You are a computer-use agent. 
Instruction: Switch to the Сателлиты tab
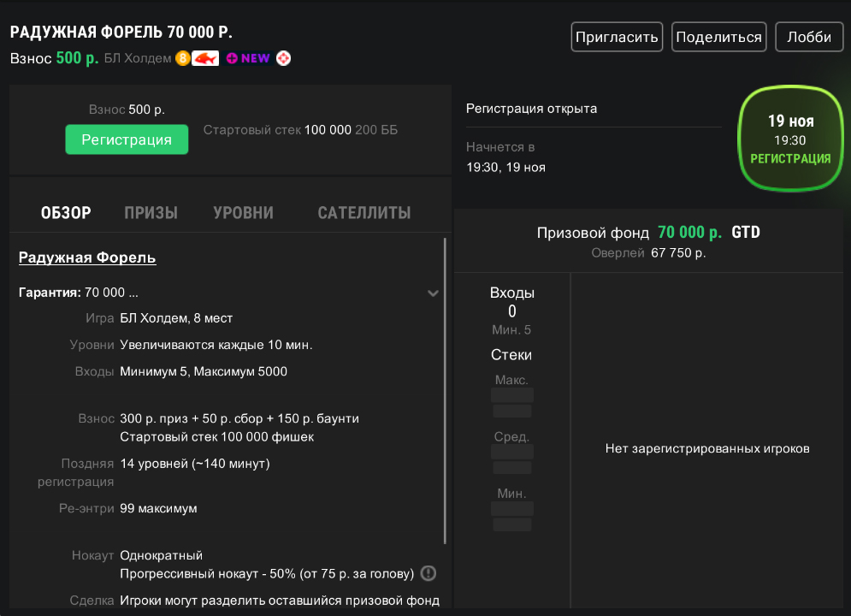point(363,213)
